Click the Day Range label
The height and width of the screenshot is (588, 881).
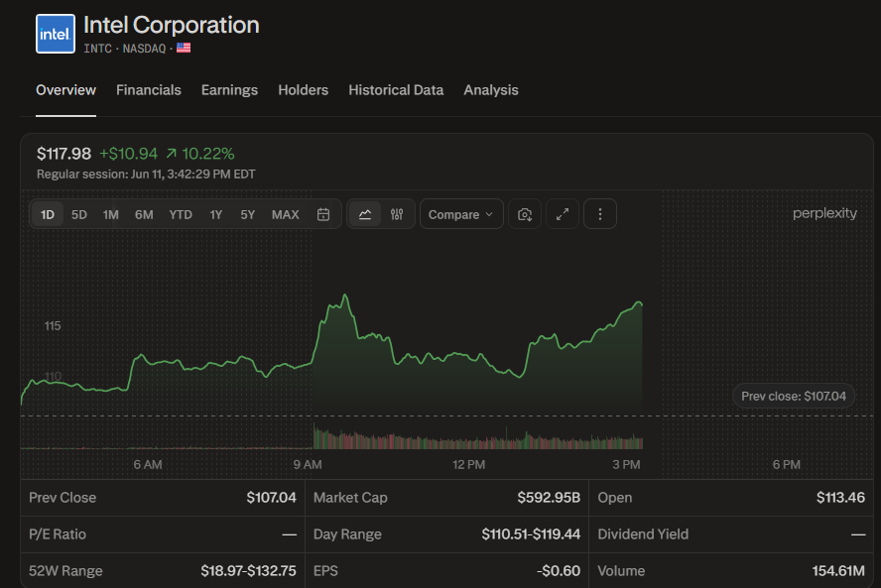(x=347, y=534)
